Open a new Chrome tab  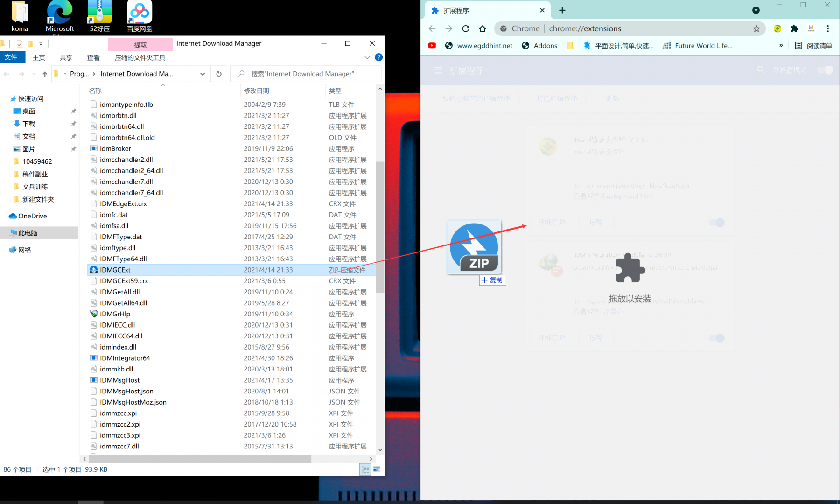click(562, 10)
